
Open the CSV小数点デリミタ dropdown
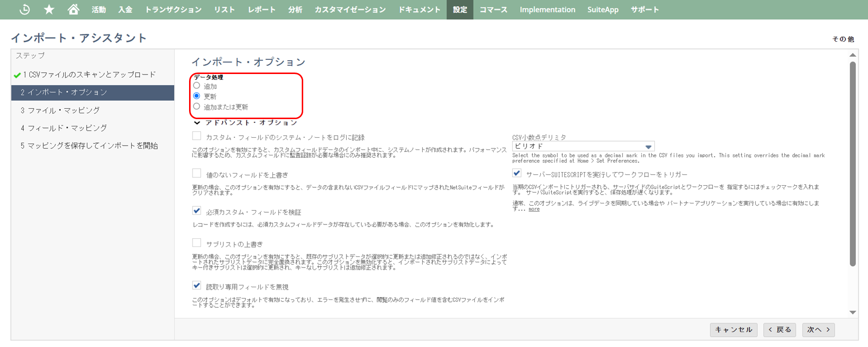click(x=583, y=147)
